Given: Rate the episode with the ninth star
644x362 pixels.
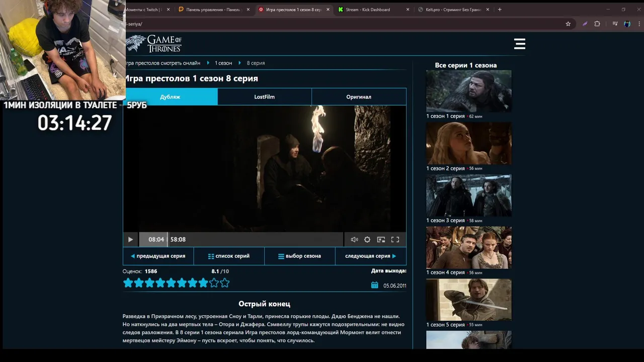Looking at the screenshot, I should point(214,283).
